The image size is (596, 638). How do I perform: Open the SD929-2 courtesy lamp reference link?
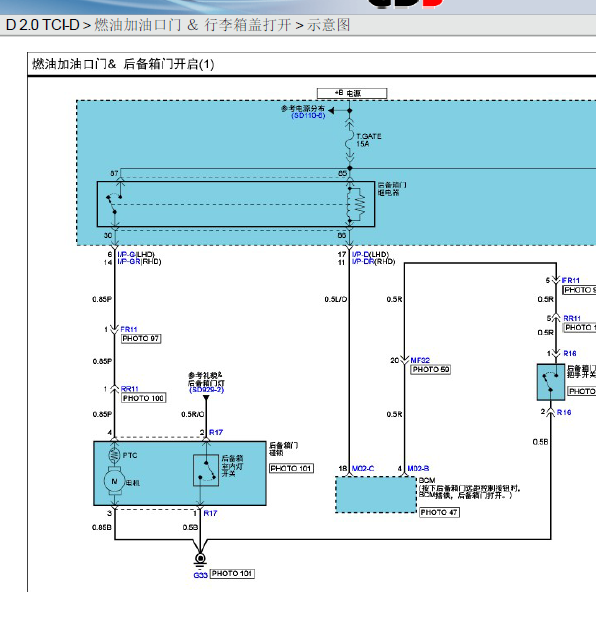206,390
